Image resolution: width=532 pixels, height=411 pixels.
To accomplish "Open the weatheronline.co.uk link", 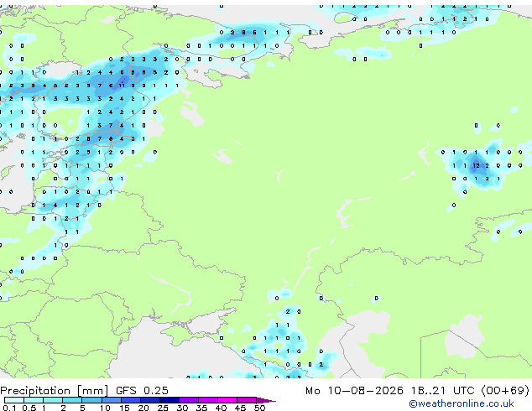I will click(462, 403).
